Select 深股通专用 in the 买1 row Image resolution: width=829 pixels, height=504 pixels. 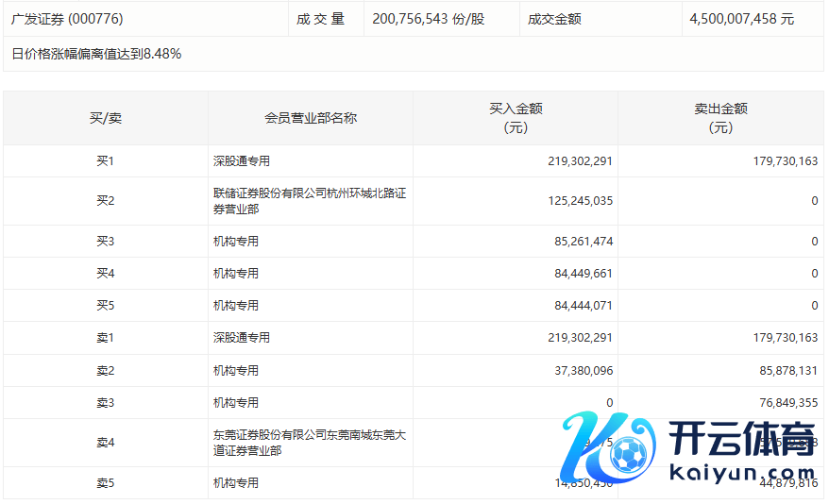242,161
